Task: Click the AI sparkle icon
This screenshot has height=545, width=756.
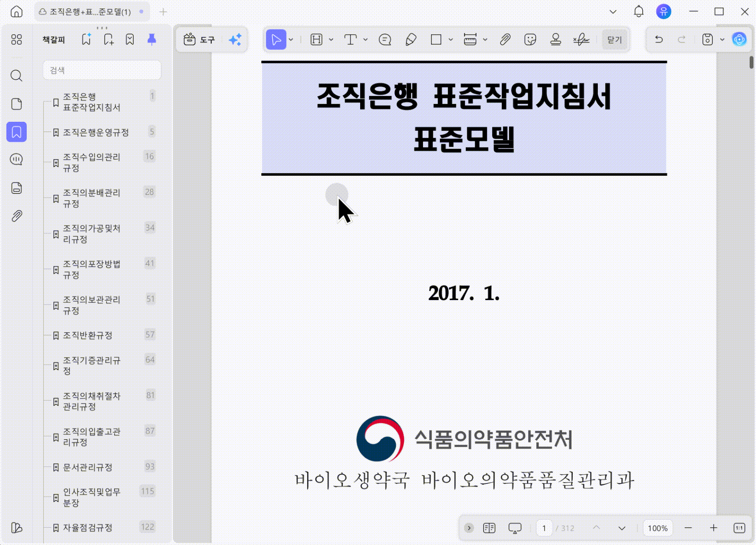Action: (x=235, y=40)
